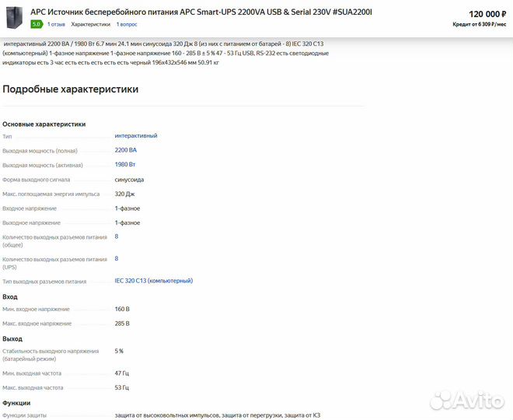Click the 'Макс. выходная частота' label
The height and width of the screenshot is (420, 513).
pos(33,387)
